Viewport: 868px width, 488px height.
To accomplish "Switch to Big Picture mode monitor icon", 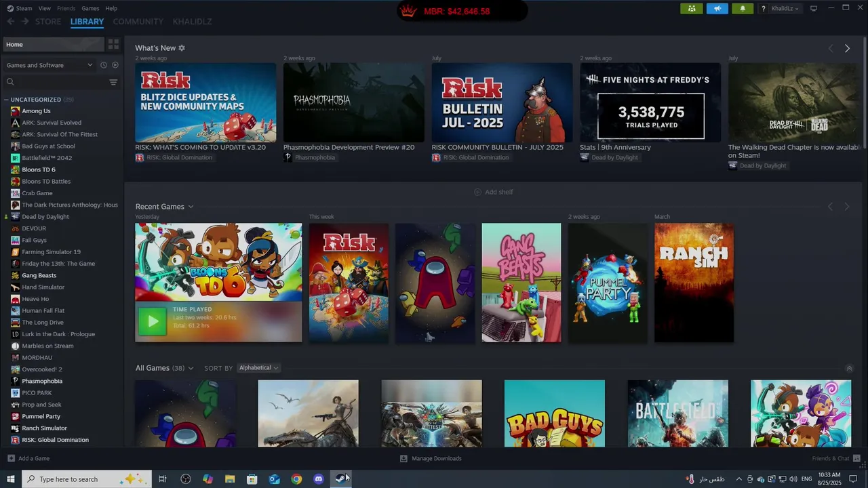I will click(814, 8).
